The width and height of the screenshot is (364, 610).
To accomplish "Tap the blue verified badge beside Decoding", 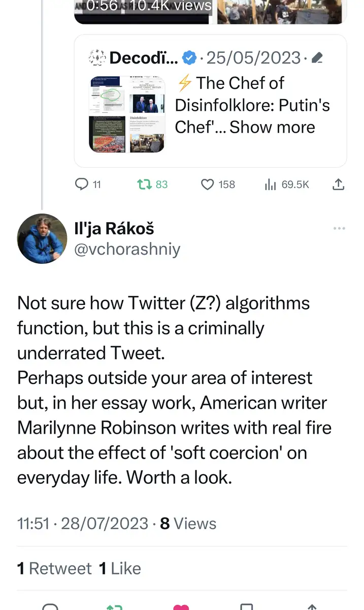I will tap(190, 58).
